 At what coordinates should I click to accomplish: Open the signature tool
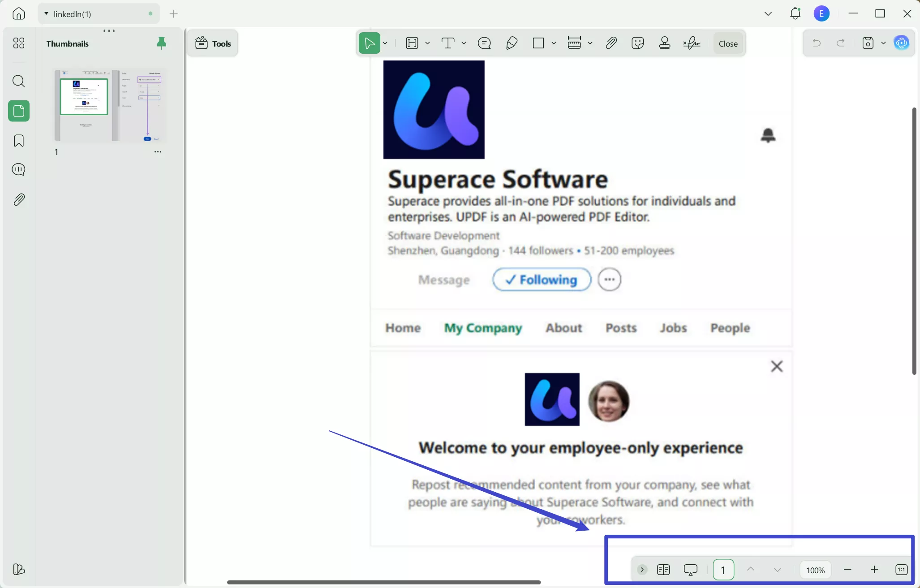[x=692, y=43]
